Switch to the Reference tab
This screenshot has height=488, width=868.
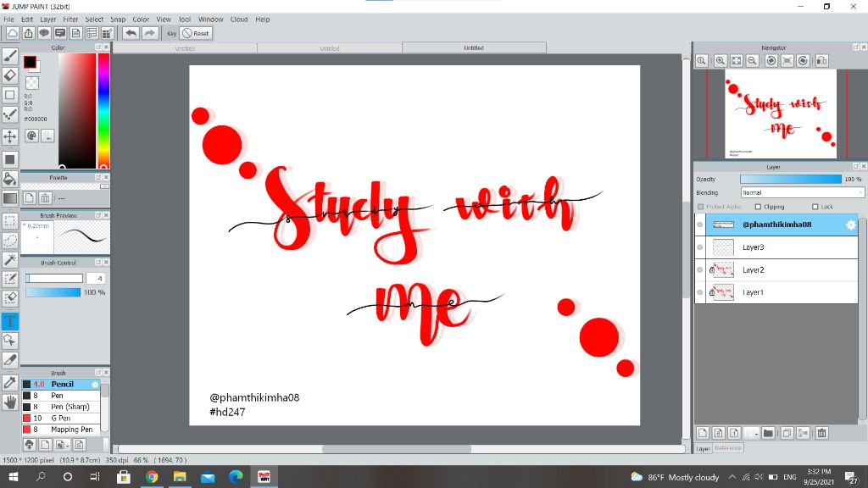tap(728, 448)
